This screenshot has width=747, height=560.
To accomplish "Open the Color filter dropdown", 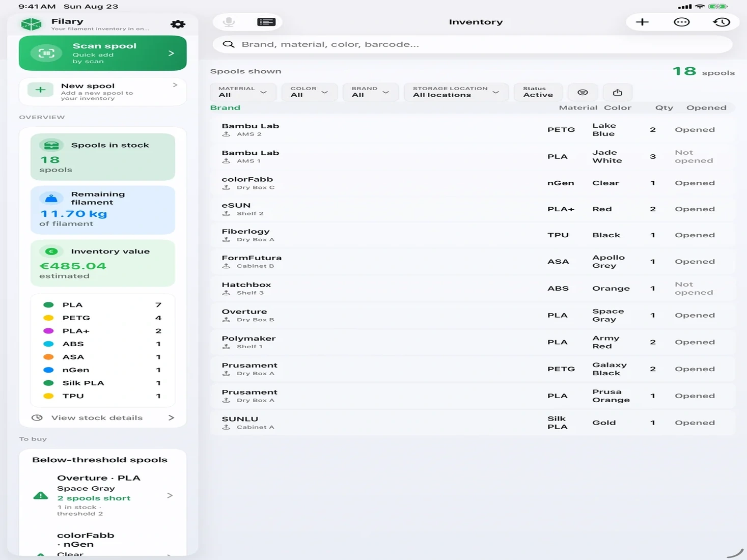I will 310,92.
